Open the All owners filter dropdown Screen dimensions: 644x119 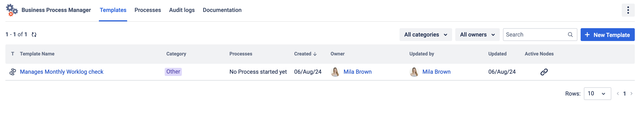[477, 34]
